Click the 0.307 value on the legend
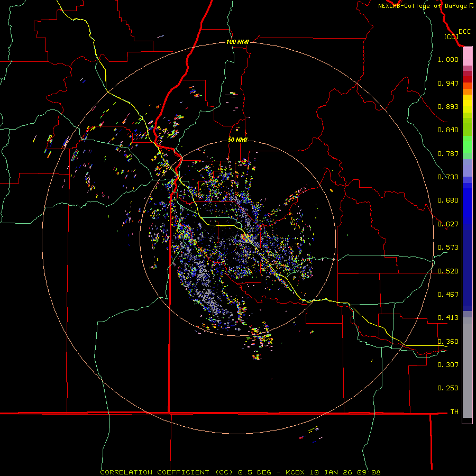This screenshot has height=476, width=476. click(x=448, y=364)
